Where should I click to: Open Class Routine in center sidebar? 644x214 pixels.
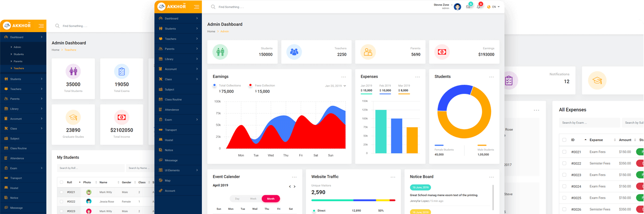pos(173,100)
